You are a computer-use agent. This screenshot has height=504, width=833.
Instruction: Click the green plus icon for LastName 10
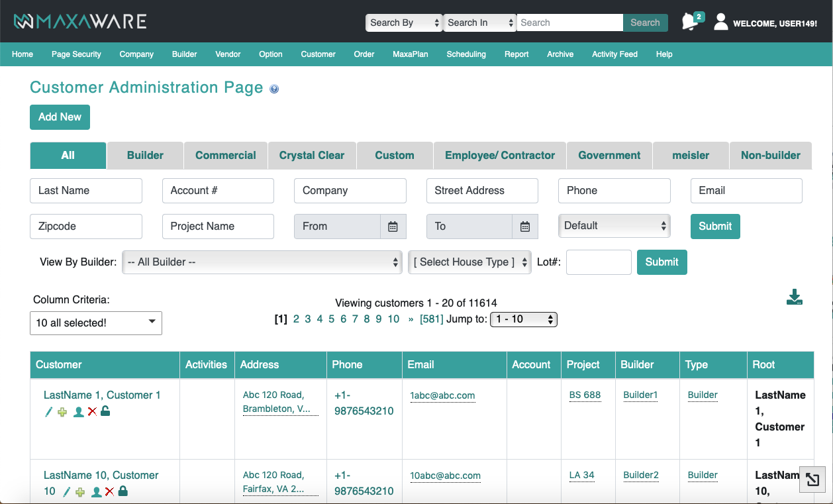click(x=80, y=492)
